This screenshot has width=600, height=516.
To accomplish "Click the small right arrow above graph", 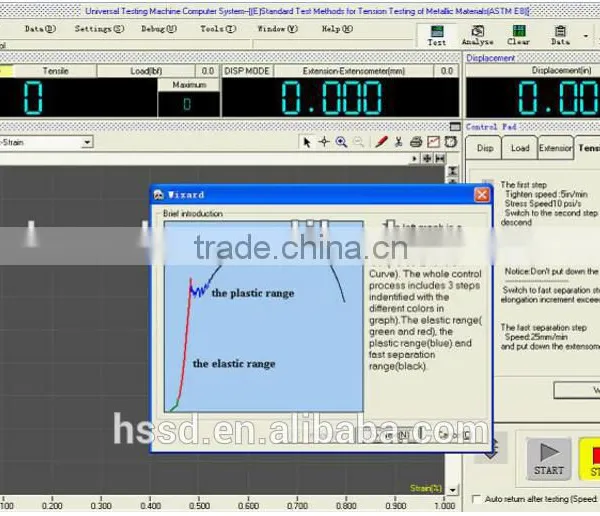I will (414, 158).
